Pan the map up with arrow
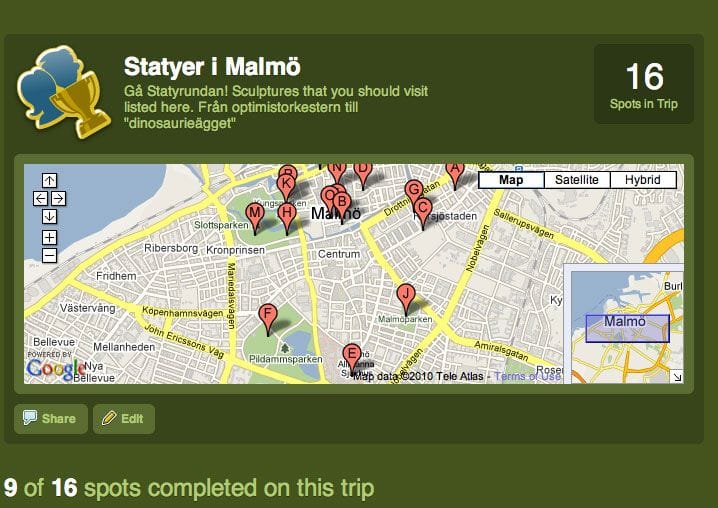The height and width of the screenshot is (508, 718). click(49, 180)
